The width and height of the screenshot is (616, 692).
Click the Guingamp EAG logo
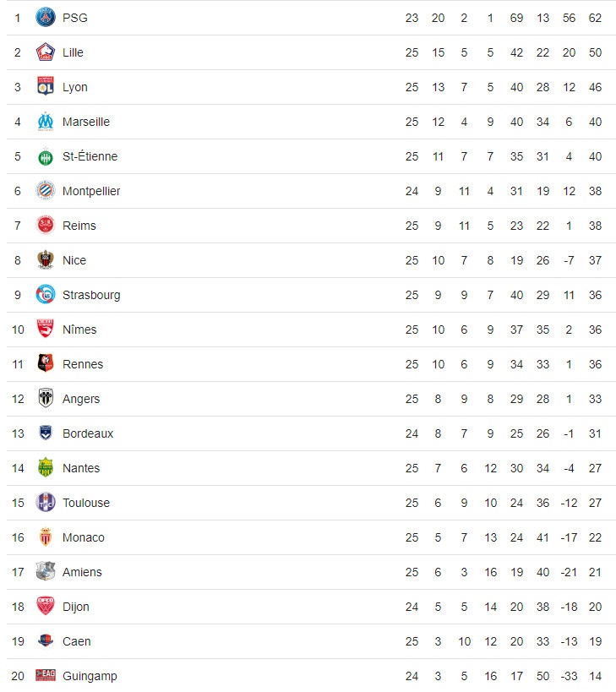(46, 676)
